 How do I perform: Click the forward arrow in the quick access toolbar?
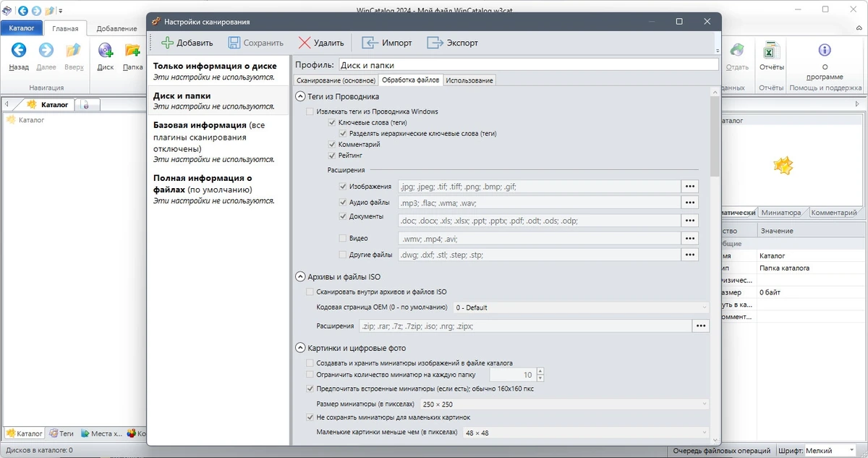point(35,11)
